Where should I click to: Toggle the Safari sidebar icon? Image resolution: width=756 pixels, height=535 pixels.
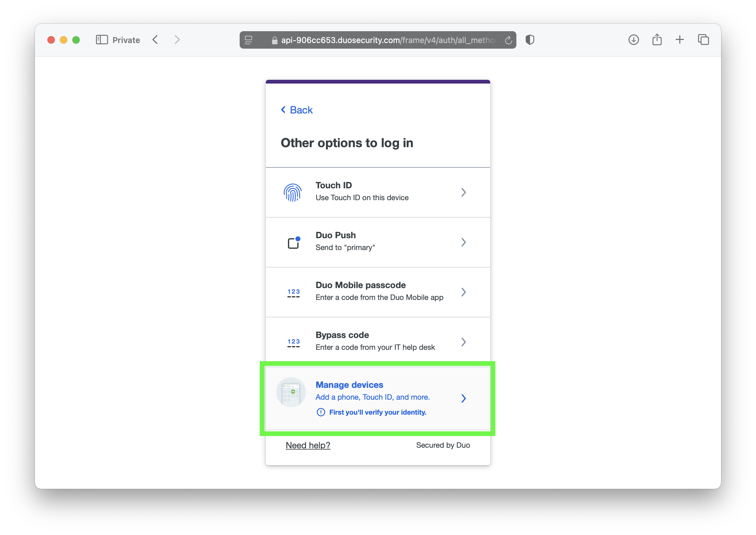tap(102, 40)
